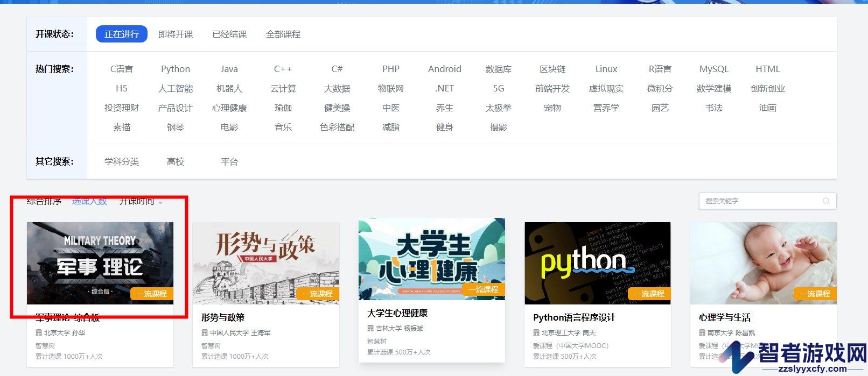Show 全部课程 filter

283,34
